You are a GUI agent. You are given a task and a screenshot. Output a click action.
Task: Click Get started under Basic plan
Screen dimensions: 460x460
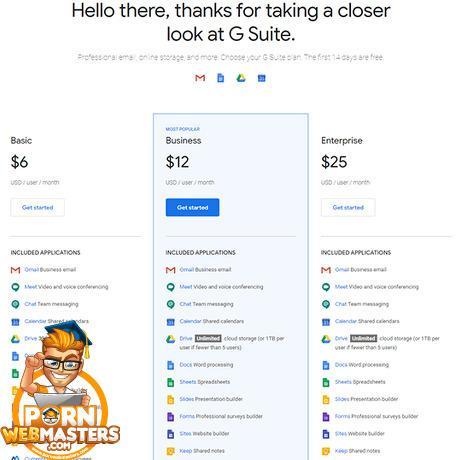[x=37, y=207]
